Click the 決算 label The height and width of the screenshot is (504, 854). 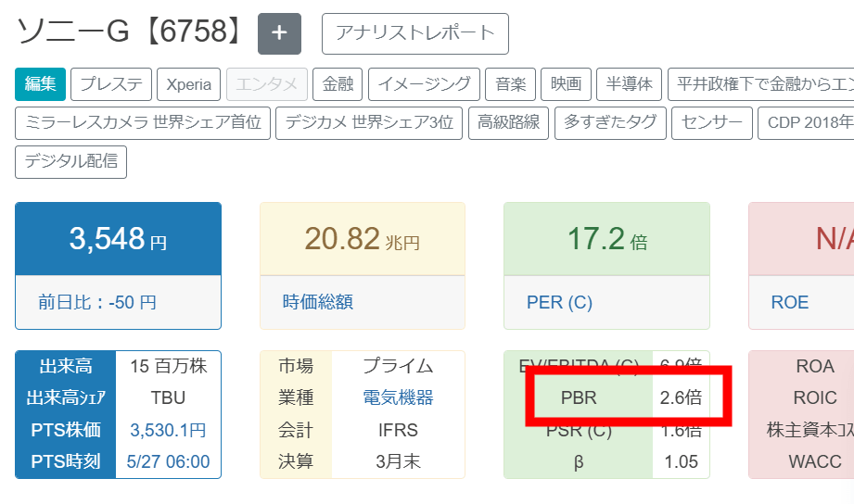pyautogui.click(x=296, y=461)
